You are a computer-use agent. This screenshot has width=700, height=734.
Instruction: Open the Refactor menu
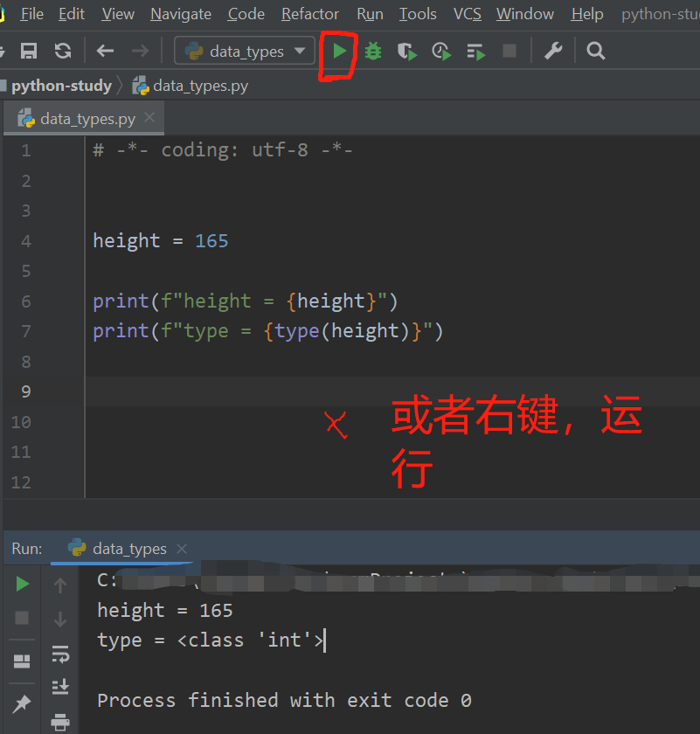[x=309, y=14]
